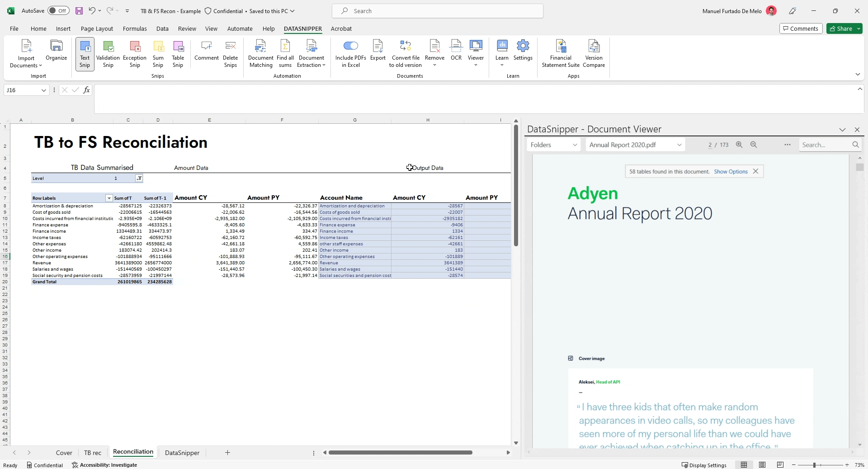Click the Find all sums tool
Image resolution: width=868 pixels, height=469 pixels.
pos(285,53)
